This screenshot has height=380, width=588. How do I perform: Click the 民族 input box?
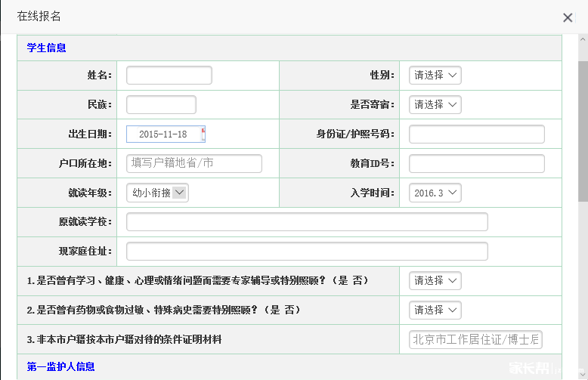pyautogui.click(x=161, y=105)
